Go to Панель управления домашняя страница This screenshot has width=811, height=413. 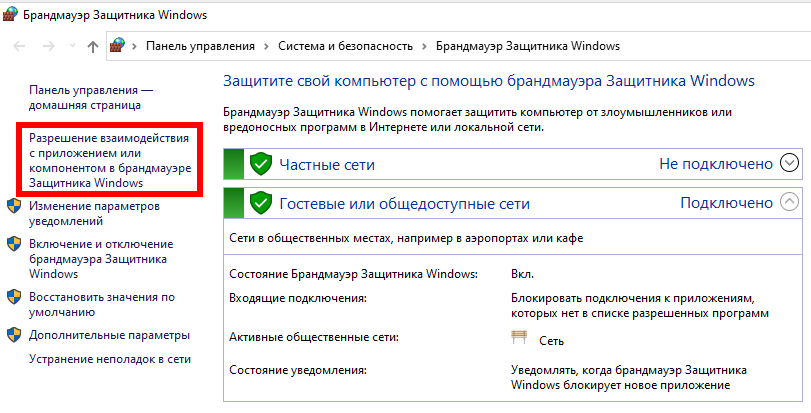(91, 97)
